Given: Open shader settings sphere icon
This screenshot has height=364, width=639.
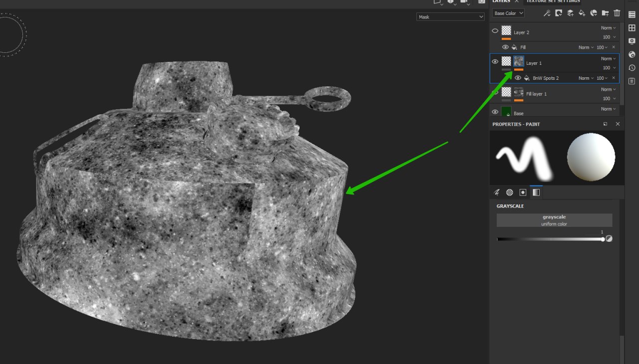Looking at the screenshot, I should pos(632,54).
